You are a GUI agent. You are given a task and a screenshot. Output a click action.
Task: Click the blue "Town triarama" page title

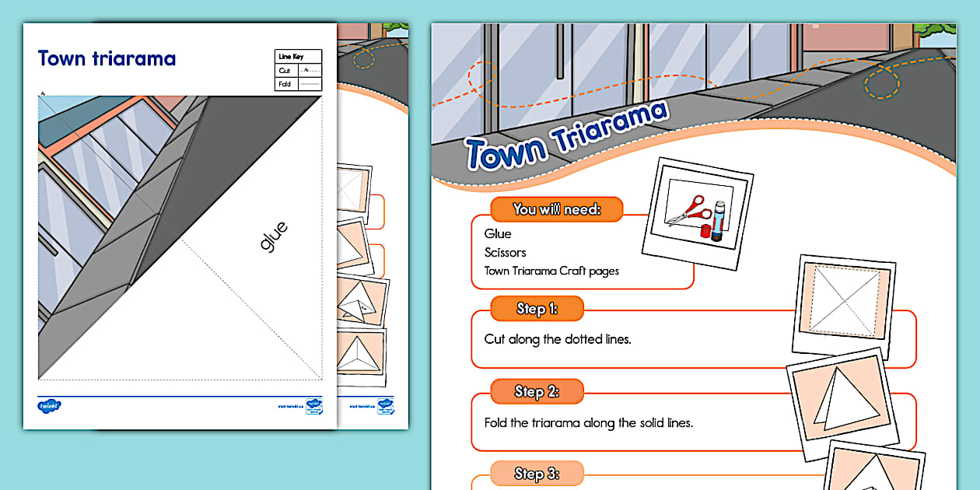tap(107, 58)
